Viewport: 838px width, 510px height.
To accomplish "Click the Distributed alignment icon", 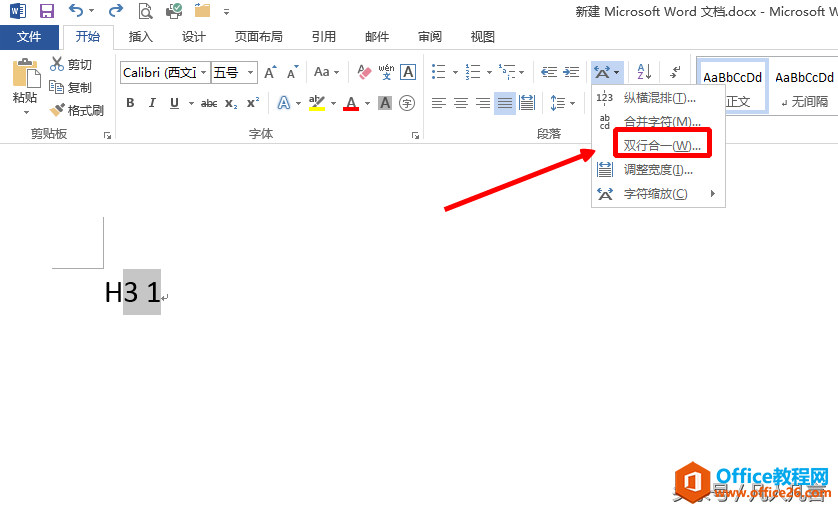I will pos(527,103).
